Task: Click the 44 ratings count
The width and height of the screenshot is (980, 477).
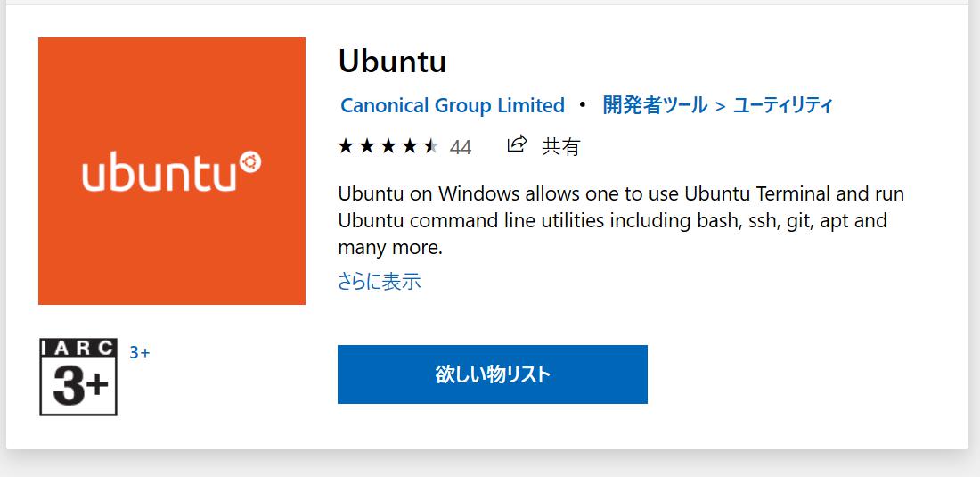Action: (x=461, y=147)
